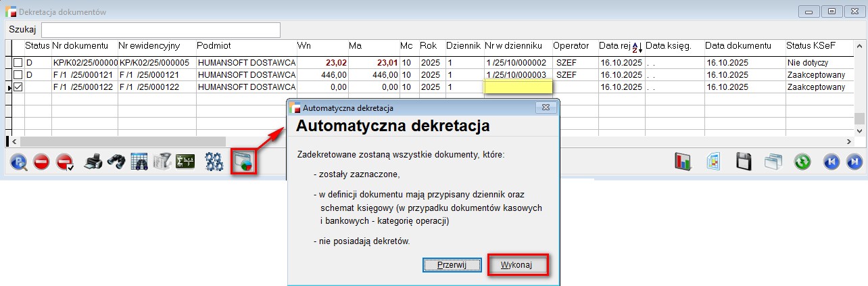Click the floppy disk save icon
868x286 pixels.
744,162
